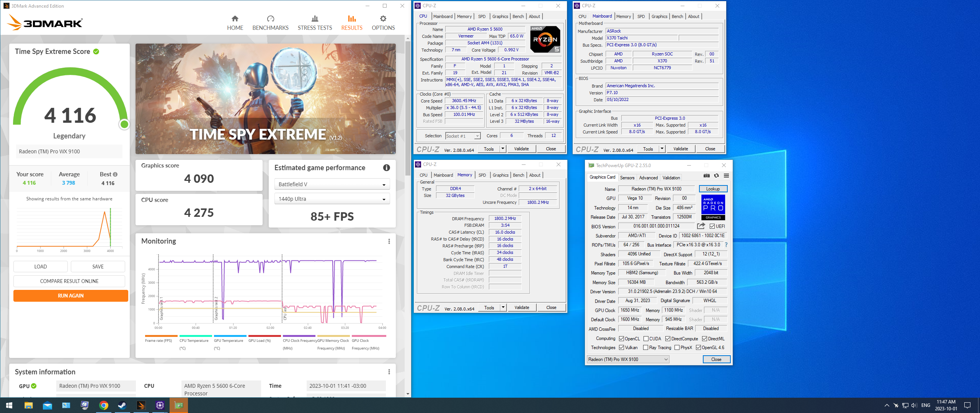Click the info icon next to Best score
980x413 pixels.
[115, 174]
